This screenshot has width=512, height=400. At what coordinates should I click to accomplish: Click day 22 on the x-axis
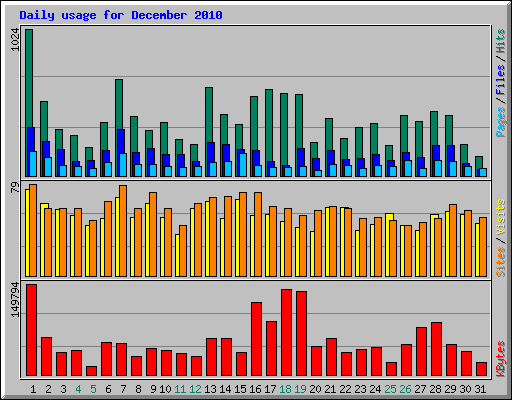(345, 389)
